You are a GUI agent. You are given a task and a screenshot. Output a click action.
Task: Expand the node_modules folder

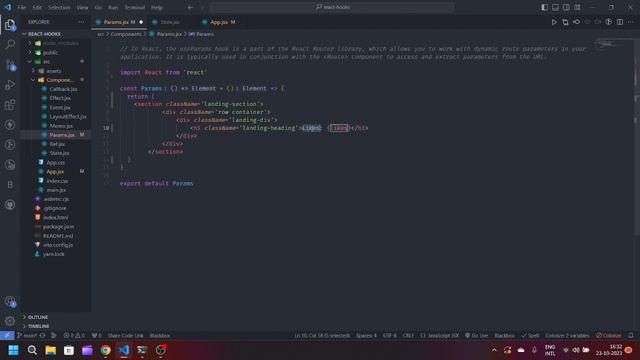point(56,43)
